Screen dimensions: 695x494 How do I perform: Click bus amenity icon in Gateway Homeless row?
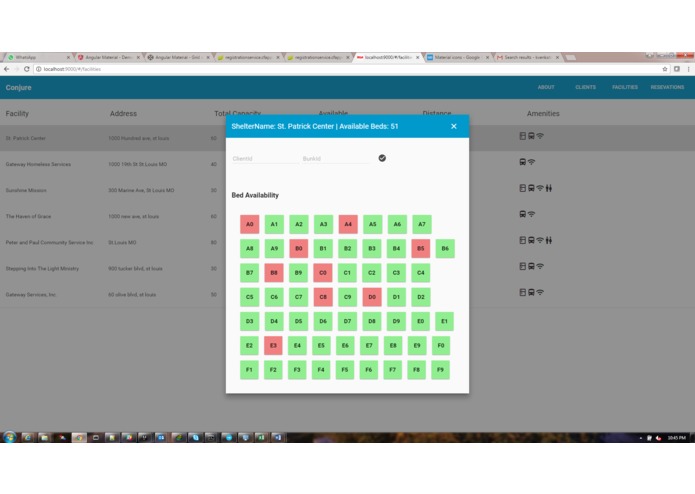click(523, 162)
